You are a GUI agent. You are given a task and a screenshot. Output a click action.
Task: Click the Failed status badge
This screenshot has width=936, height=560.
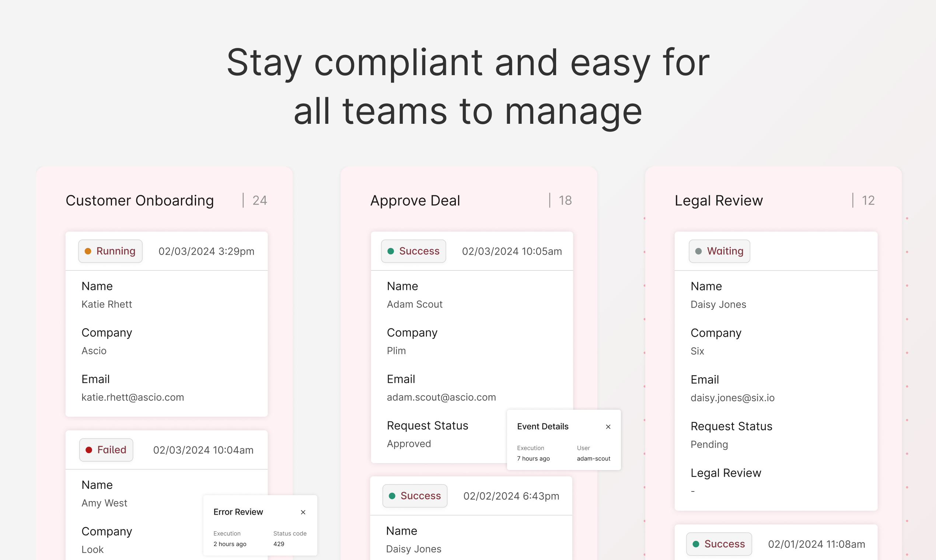point(106,450)
